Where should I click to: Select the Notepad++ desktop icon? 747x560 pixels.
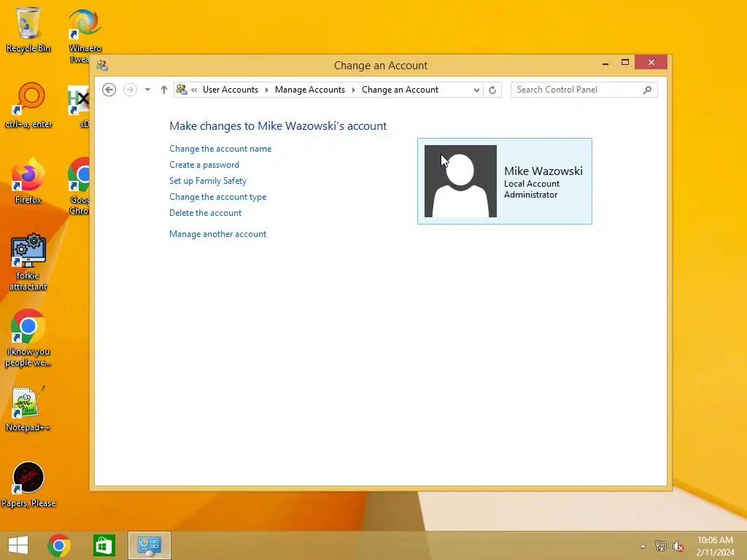(x=28, y=408)
